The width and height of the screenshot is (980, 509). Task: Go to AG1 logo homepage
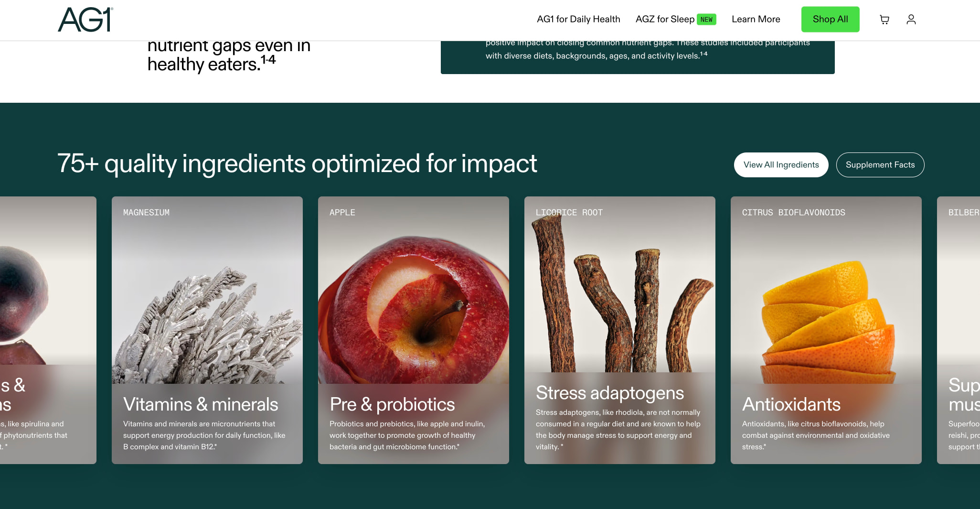85,20
